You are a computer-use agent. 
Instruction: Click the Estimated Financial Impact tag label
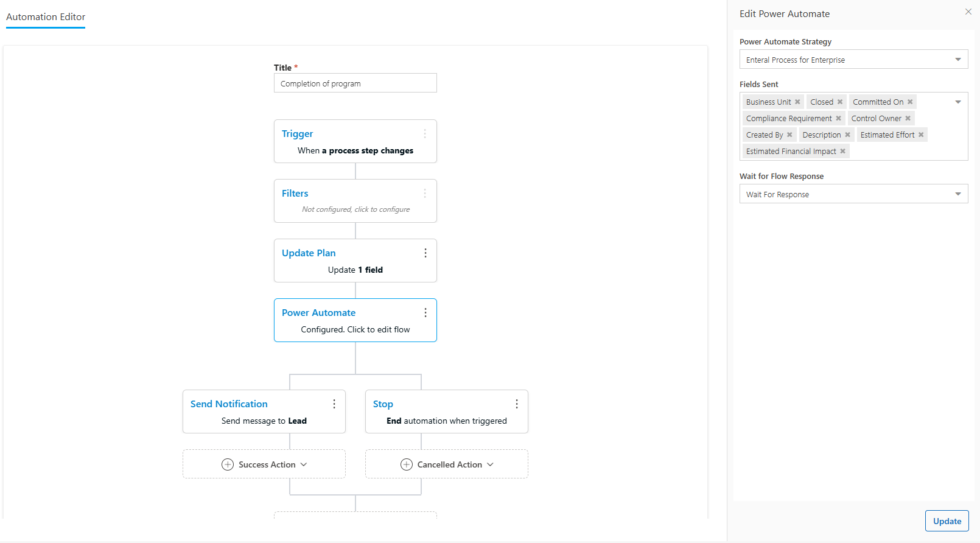(x=791, y=151)
